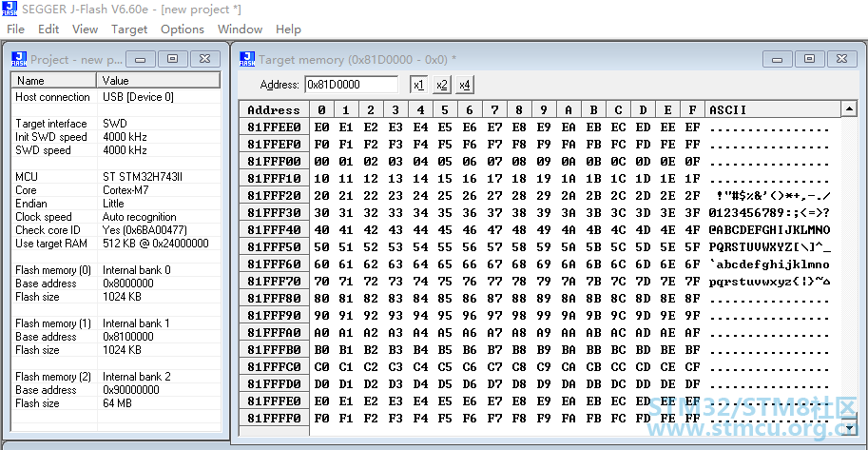Click ASCII text 0123456789:;<=>?
This screenshot has height=450, width=868.
pos(769,213)
